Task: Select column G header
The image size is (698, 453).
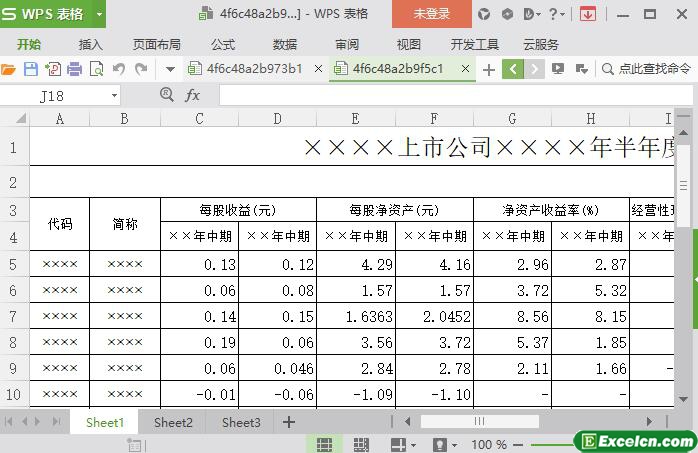Action: pyautogui.click(x=512, y=118)
